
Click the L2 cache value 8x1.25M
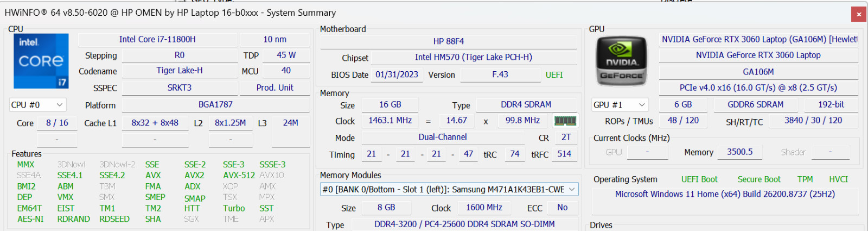[x=231, y=123]
